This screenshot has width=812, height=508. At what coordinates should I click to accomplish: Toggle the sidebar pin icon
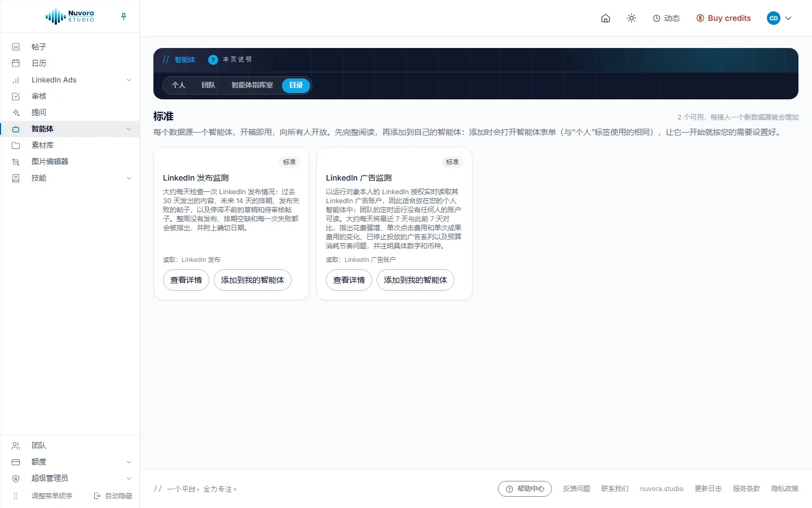point(123,16)
